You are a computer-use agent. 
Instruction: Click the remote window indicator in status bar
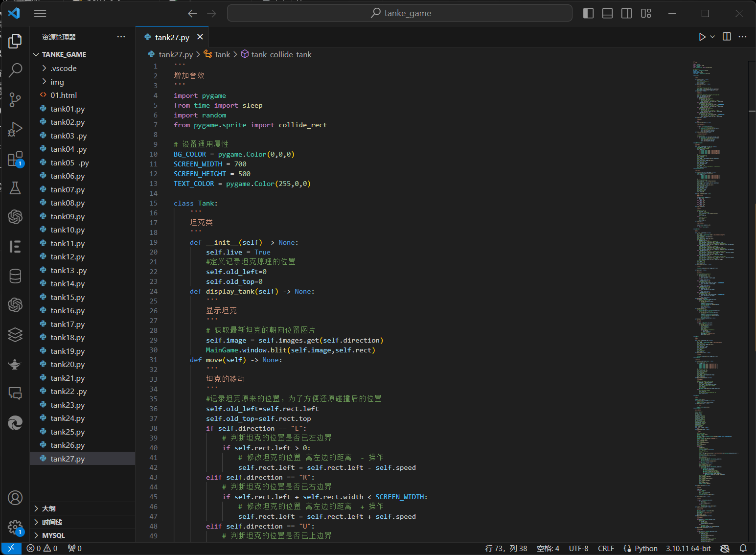pyautogui.click(x=11, y=548)
